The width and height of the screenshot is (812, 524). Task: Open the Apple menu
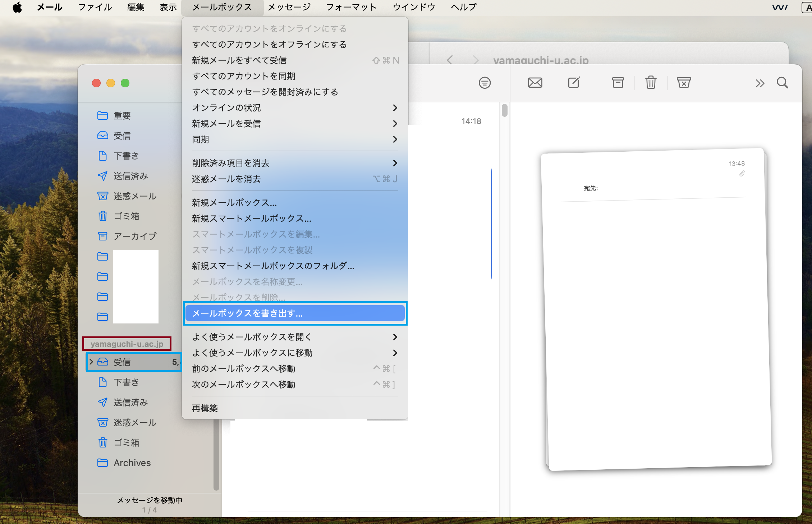(17, 7)
